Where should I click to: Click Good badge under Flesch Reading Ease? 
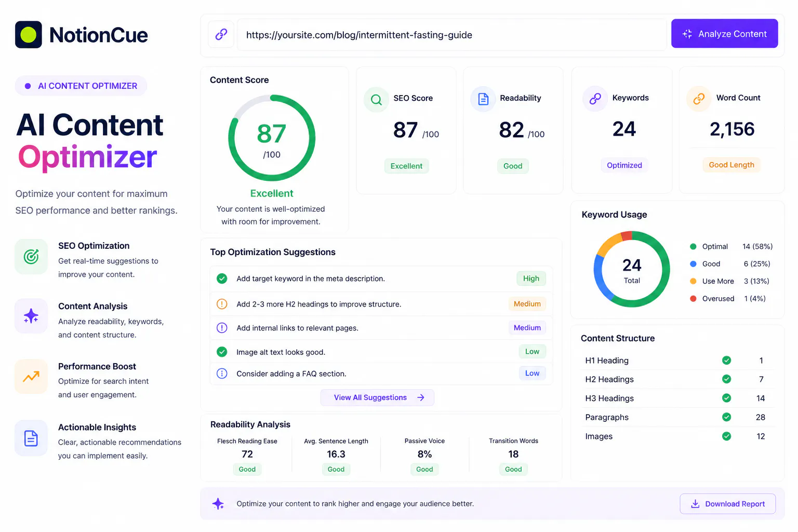(x=247, y=469)
